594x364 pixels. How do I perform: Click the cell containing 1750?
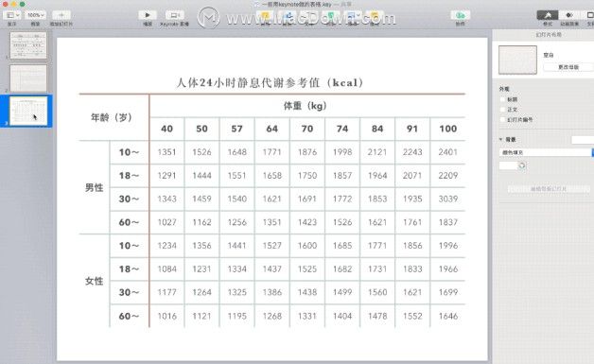pyautogui.click(x=307, y=176)
